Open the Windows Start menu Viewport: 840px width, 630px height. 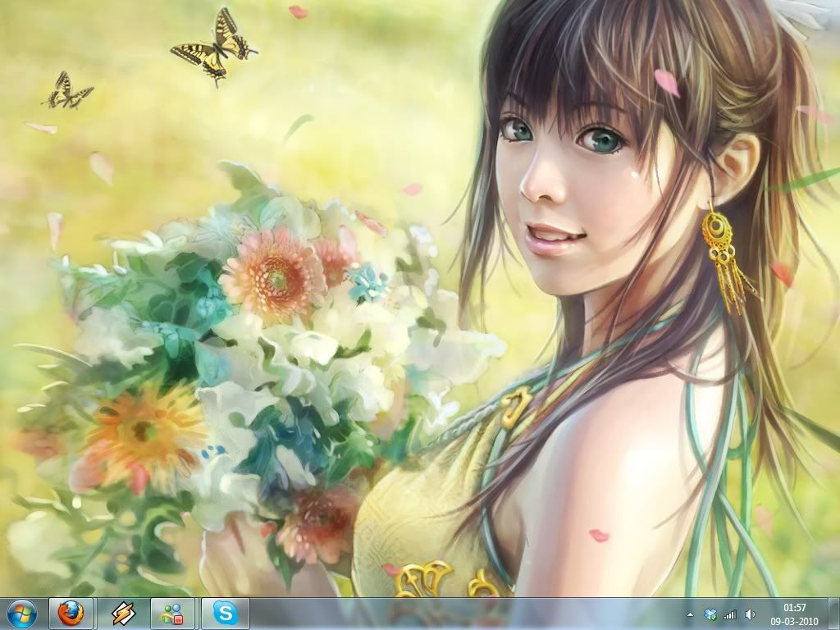(x=22, y=614)
